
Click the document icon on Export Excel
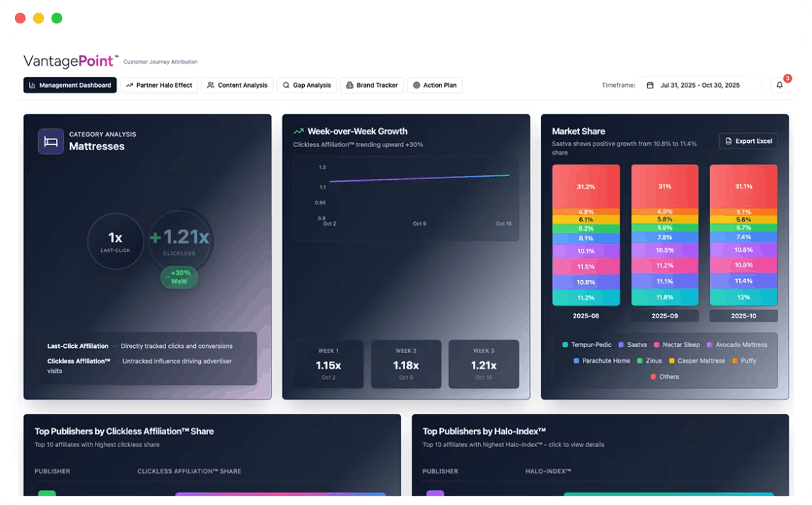click(x=729, y=141)
